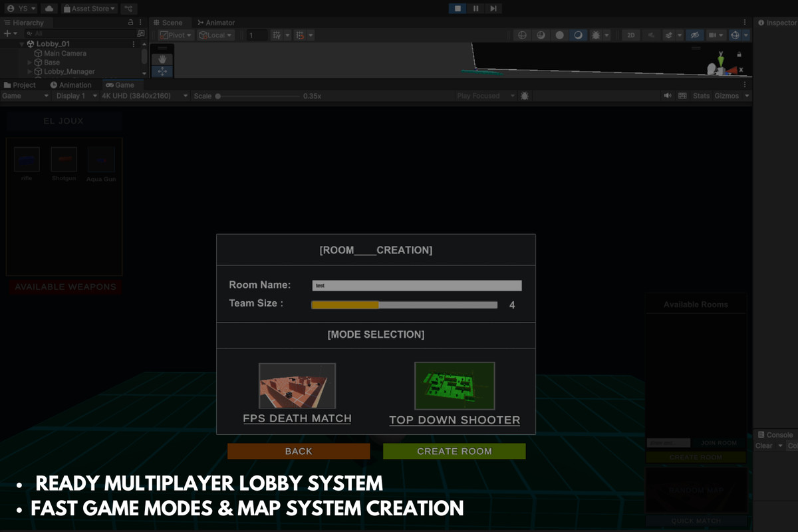Open Plastic SCM version control from the toolbar

128,9
